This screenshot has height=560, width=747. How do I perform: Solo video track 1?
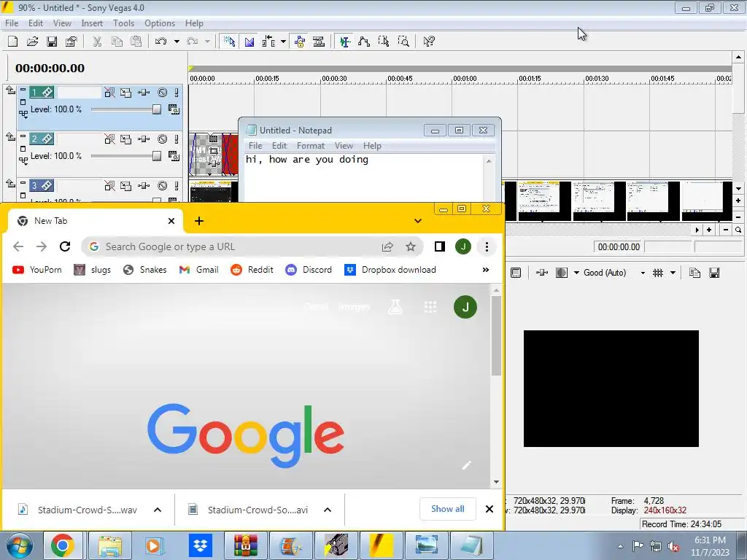[x=177, y=93]
